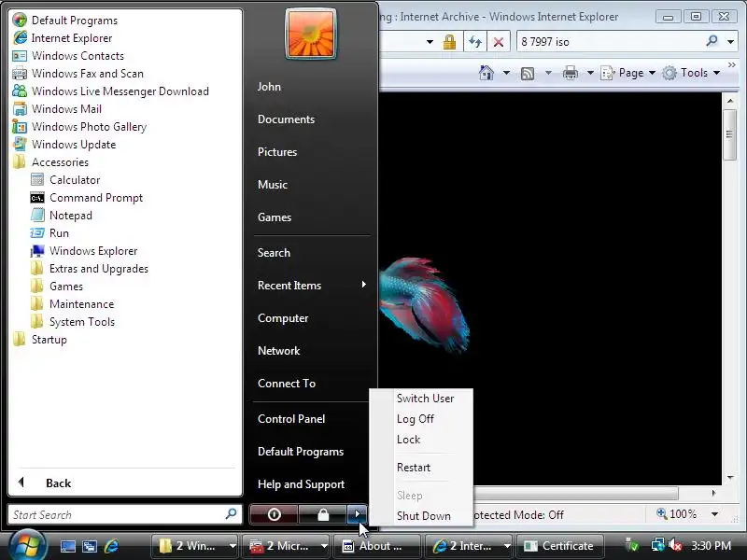Viewport: 747px width, 560px height.
Task: Open Control Panel
Action: coord(291,418)
